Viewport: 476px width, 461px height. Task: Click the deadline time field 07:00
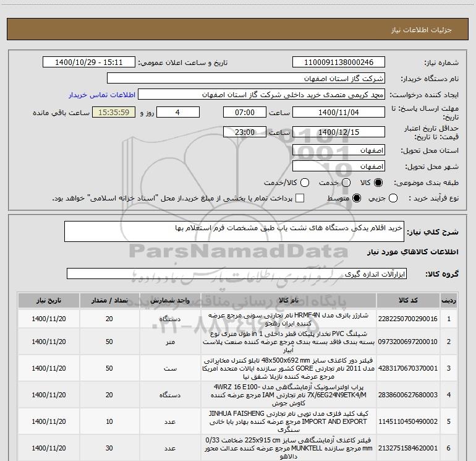(245, 112)
